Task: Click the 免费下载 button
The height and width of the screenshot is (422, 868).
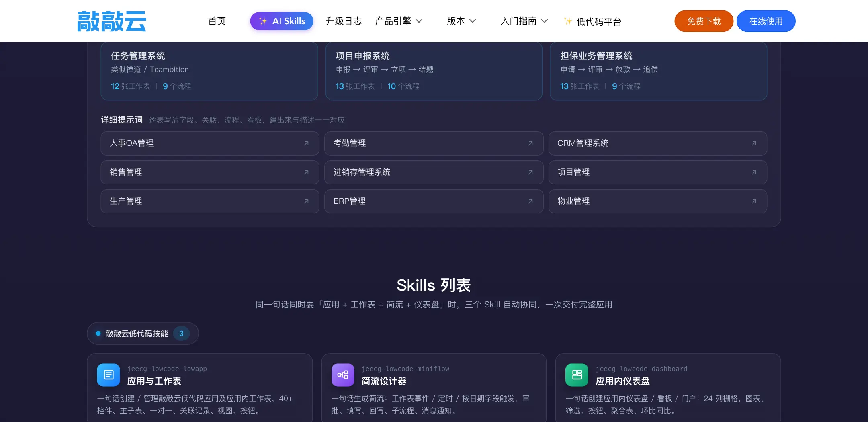Action: tap(704, 21)
